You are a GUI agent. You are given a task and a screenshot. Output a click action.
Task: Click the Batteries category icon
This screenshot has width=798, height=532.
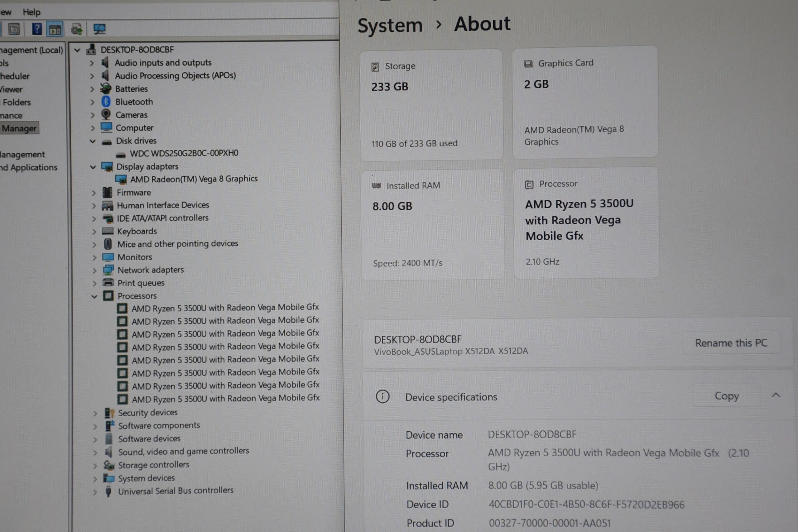tap(106, 89)
